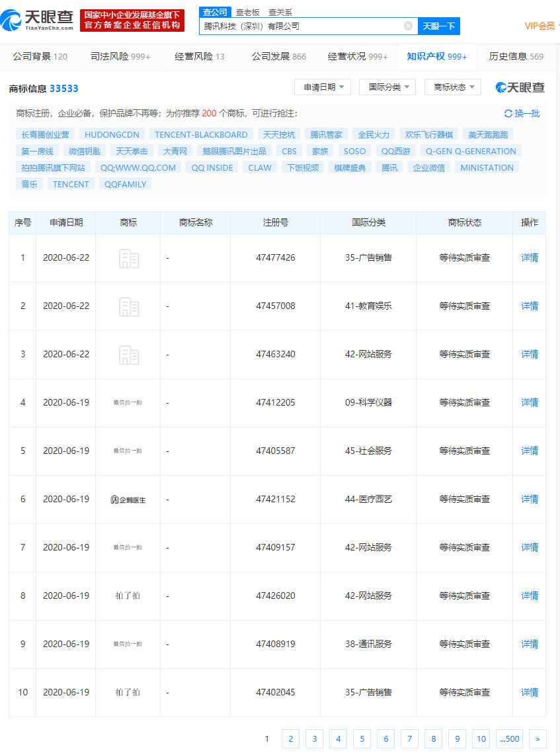560x753 pixels.
Task: Open the VIP会员 link
Action: pos(540,26)
